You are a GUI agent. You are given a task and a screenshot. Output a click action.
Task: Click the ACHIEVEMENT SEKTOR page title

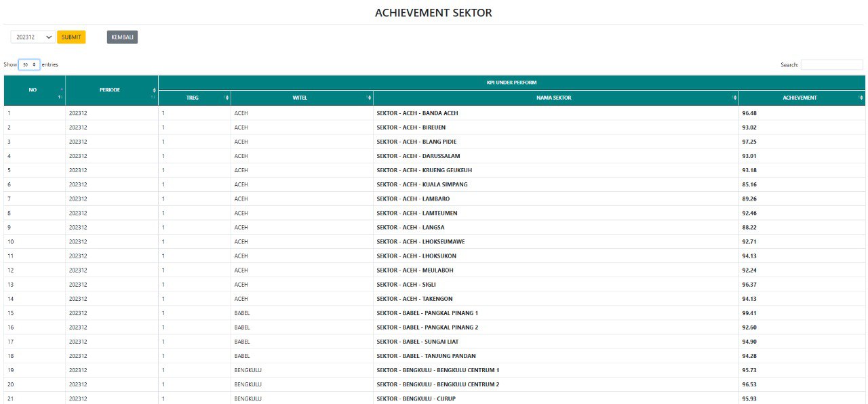click(x=433, y=13)
